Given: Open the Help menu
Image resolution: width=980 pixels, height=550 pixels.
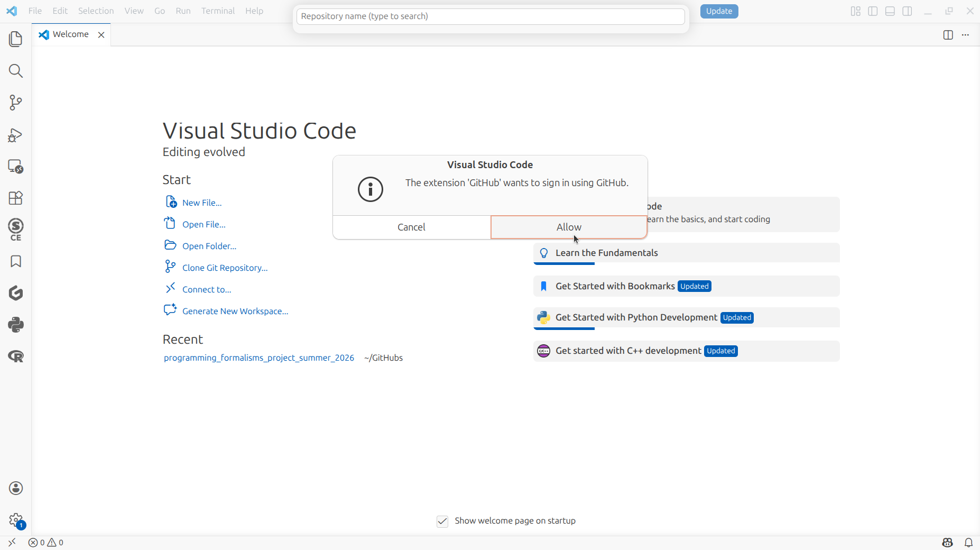Looking at the screenshot, I should [254, 11].
